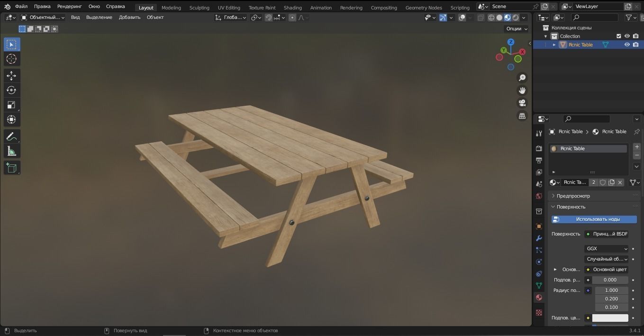Viewport: 644px width, 336px height.
Task: Open the Object Constraints properties tab
Action: pyautogui.click(x=539, y=274)
